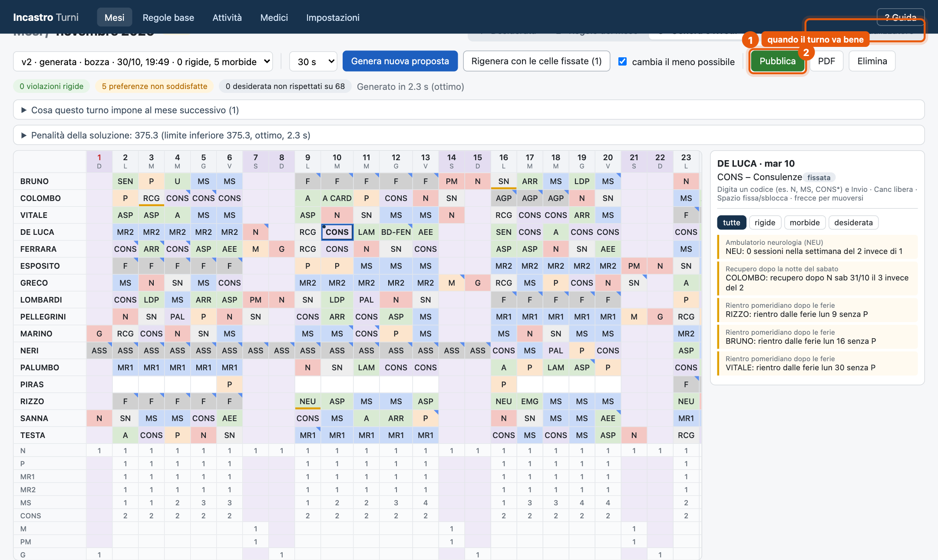
Task: Click the Elimina button
Action: tap(872, 61)
